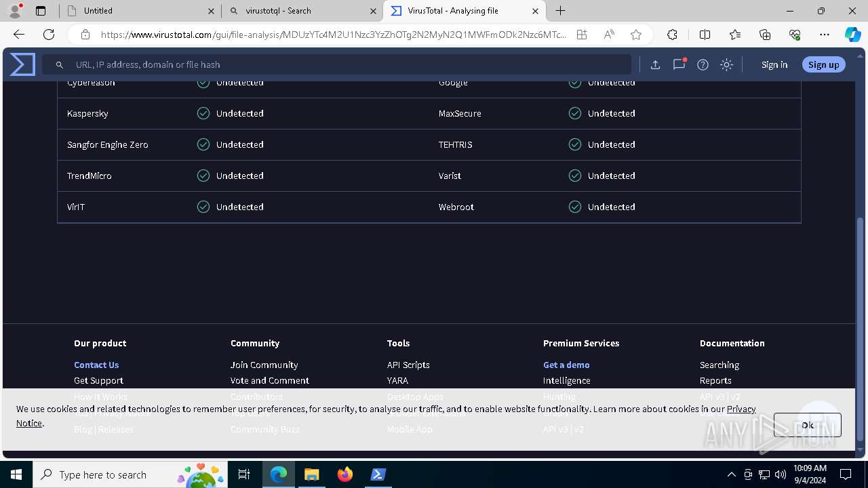Open File Explorer from the taskbar
Image resolution: width=868 pixels, height=488 pixels.
point(311,474)
